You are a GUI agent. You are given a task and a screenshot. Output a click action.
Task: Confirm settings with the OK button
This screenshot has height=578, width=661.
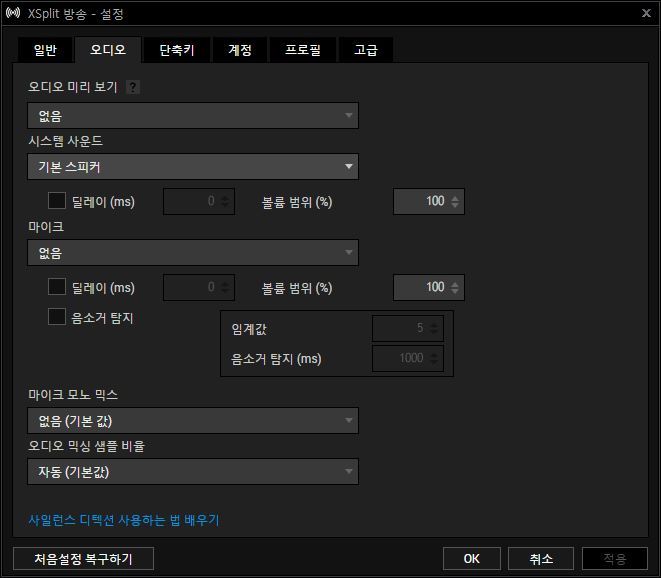click(472, 559)
